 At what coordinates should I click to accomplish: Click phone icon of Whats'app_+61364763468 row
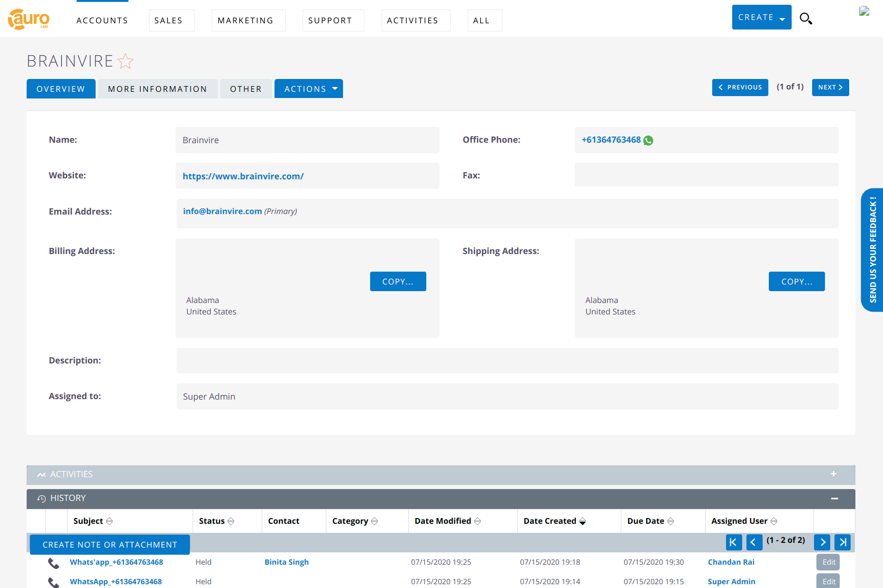tap(54, 563)
